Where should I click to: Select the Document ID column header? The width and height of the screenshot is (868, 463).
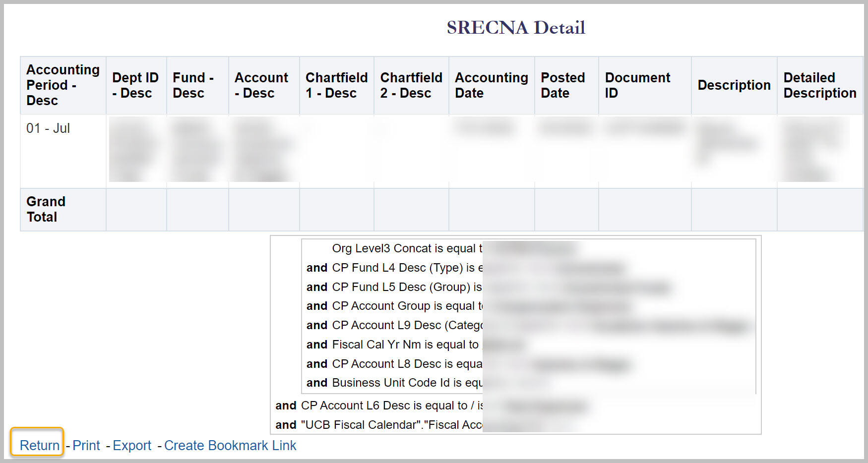[x=638, y=85]
